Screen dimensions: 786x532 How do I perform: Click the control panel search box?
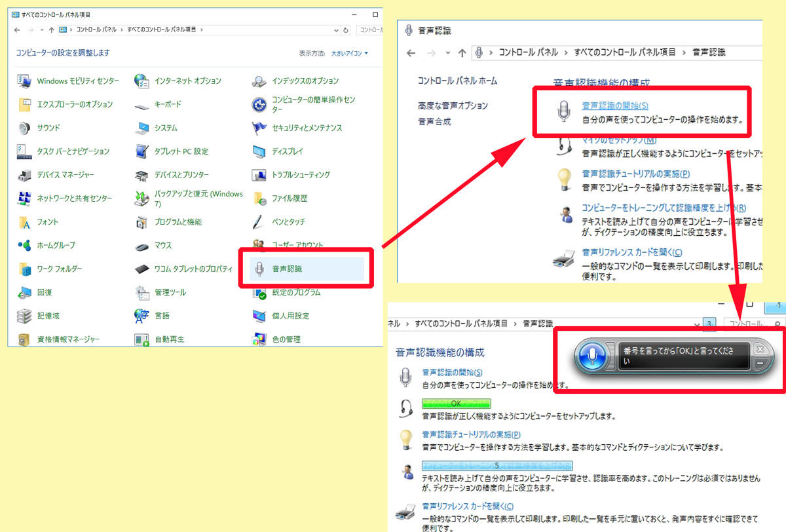click(x=370, y=30)
